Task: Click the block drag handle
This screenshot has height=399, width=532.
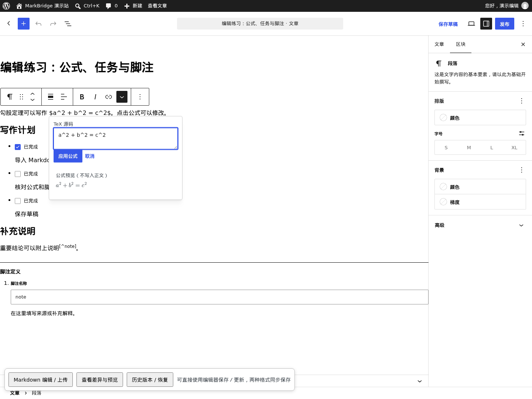Action: coord(21,97)
